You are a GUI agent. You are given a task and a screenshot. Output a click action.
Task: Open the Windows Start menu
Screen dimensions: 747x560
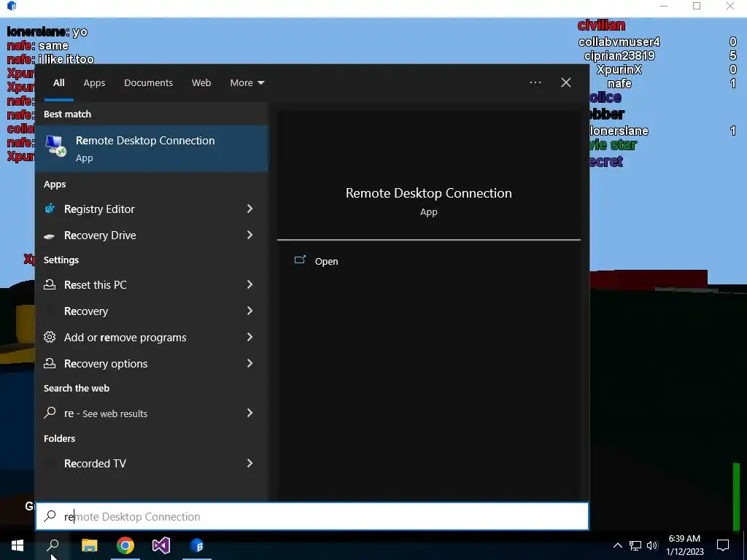[18, 545]
